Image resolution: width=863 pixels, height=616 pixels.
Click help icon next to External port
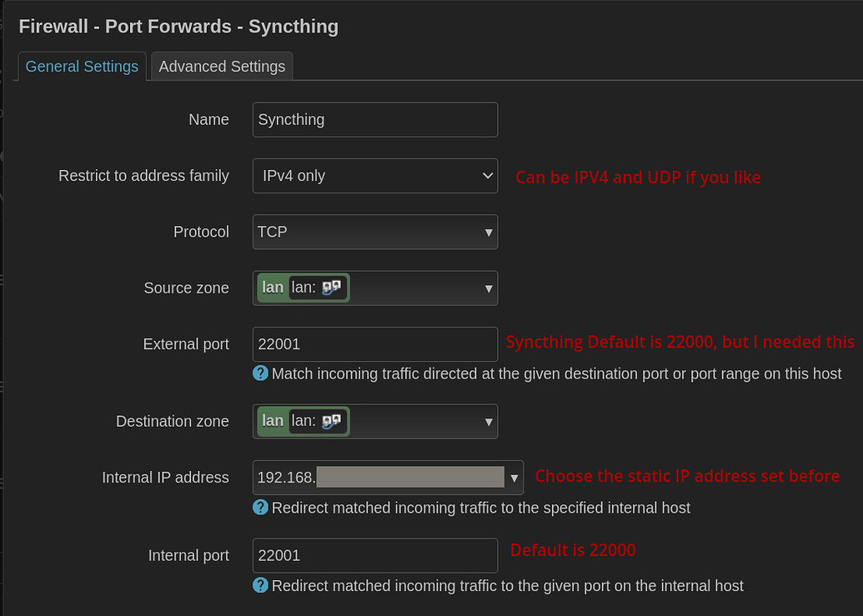[260, 373]
